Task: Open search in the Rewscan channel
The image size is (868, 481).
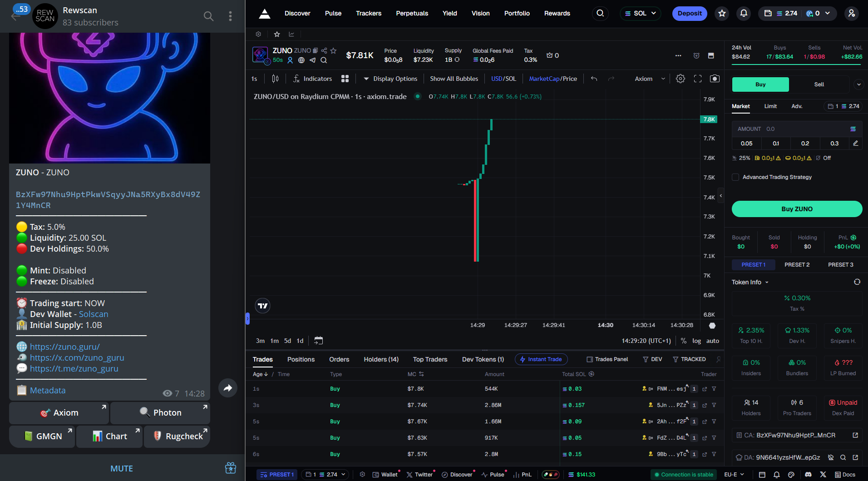Action: coord(208,16)
